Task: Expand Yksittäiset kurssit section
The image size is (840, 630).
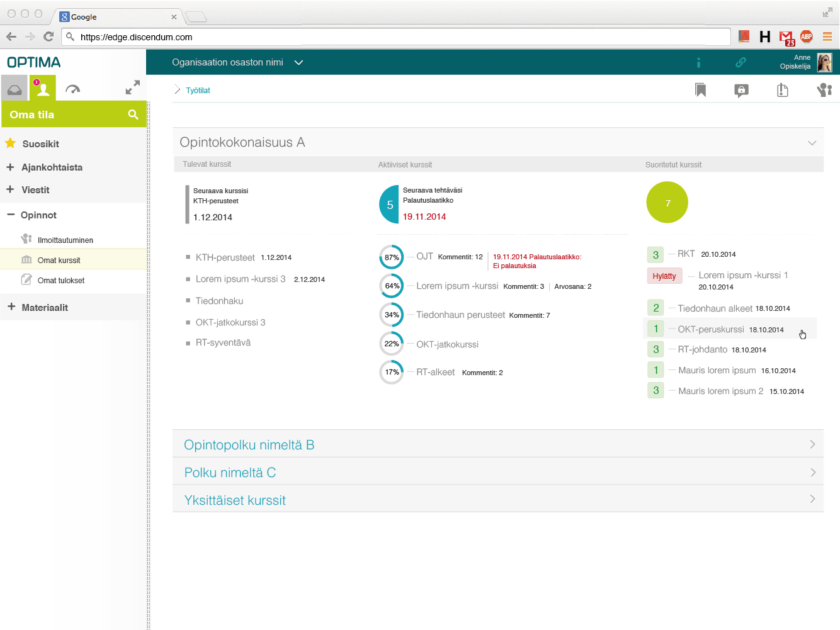Action: (x=498, y=500)
